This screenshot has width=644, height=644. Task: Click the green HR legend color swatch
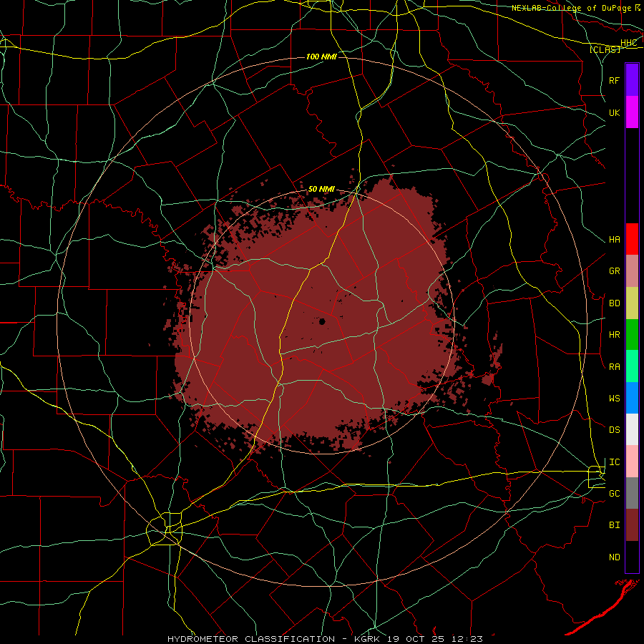[632, 334]
